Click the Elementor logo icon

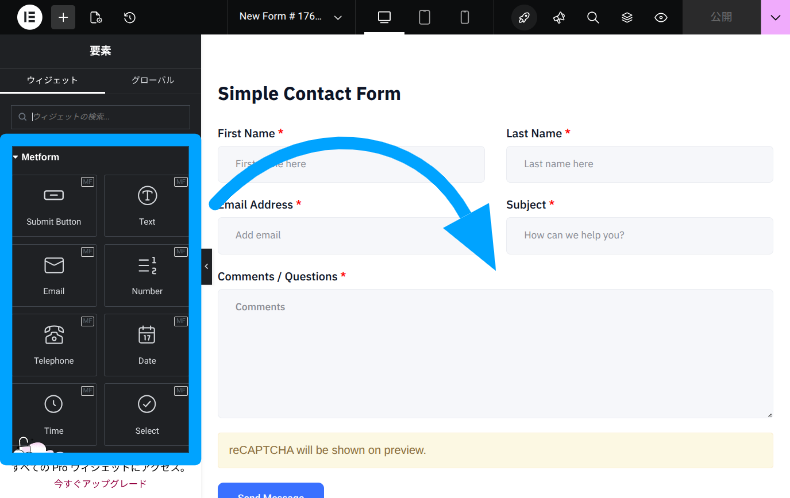29,17
